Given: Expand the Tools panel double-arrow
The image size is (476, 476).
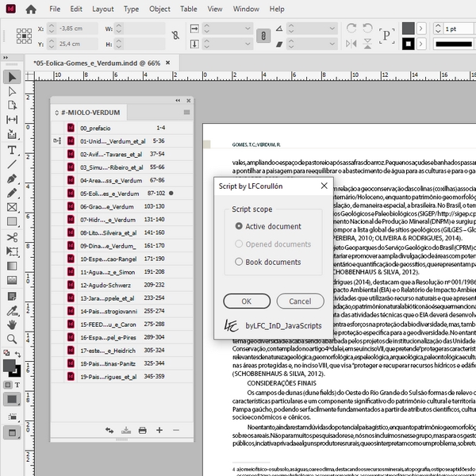Looking at the screenshot, I should click(x=6, y=58).
